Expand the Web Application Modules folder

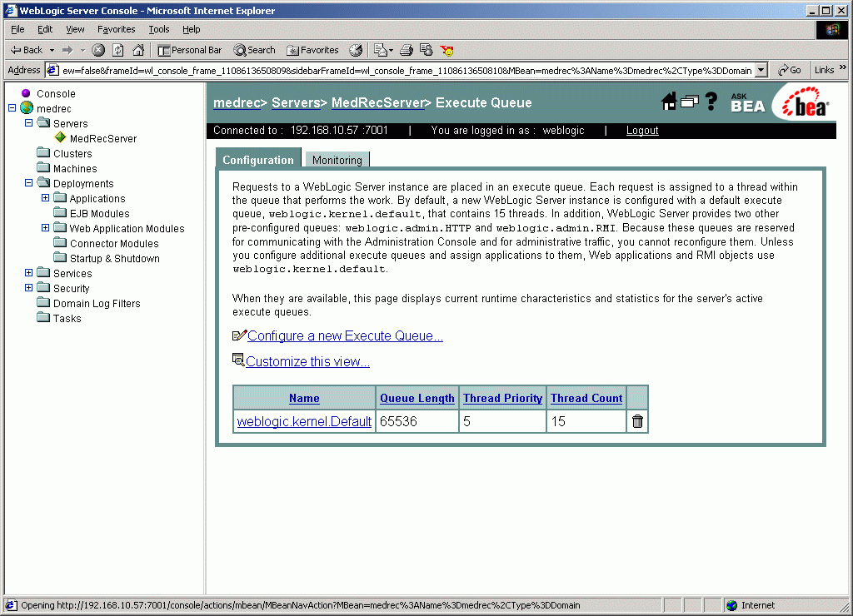pos(46,228)
